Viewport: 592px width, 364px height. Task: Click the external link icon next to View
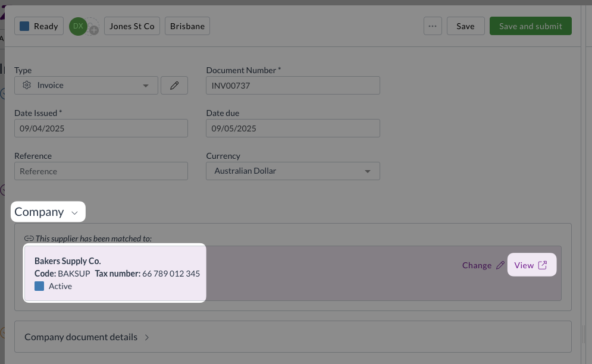[x=542, y=265]
